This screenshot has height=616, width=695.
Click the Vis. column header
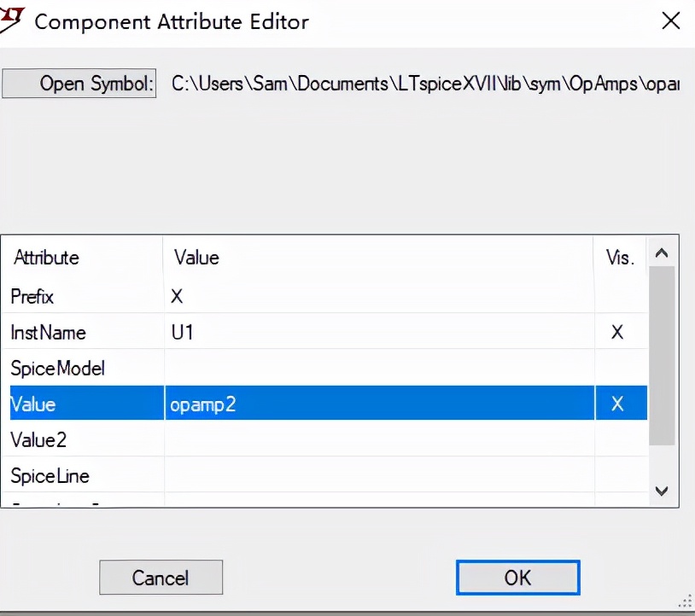pos(620,258)
